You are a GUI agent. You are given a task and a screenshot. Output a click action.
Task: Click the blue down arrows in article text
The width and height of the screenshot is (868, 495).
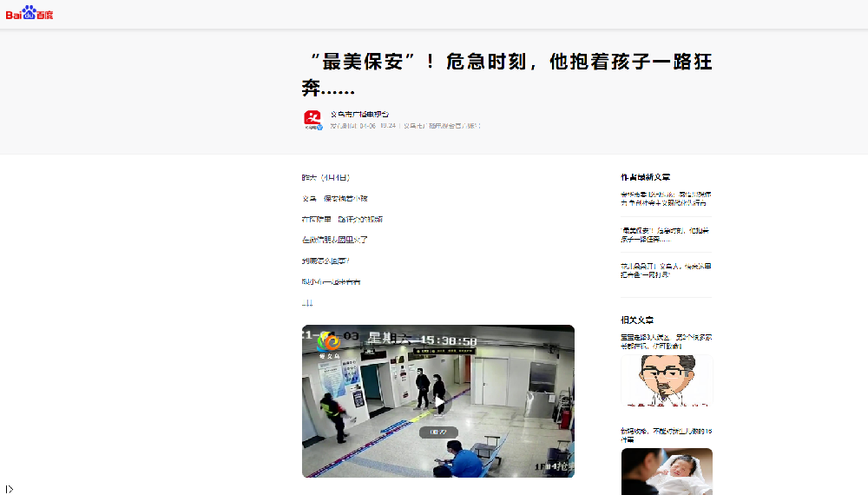[x=307, y=303]
